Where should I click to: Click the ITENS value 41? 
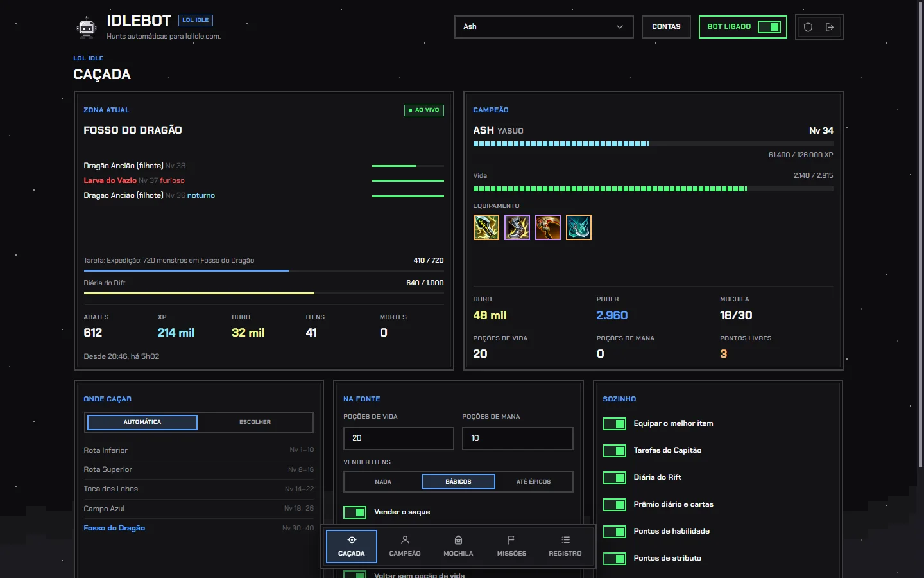coord(312,333)
